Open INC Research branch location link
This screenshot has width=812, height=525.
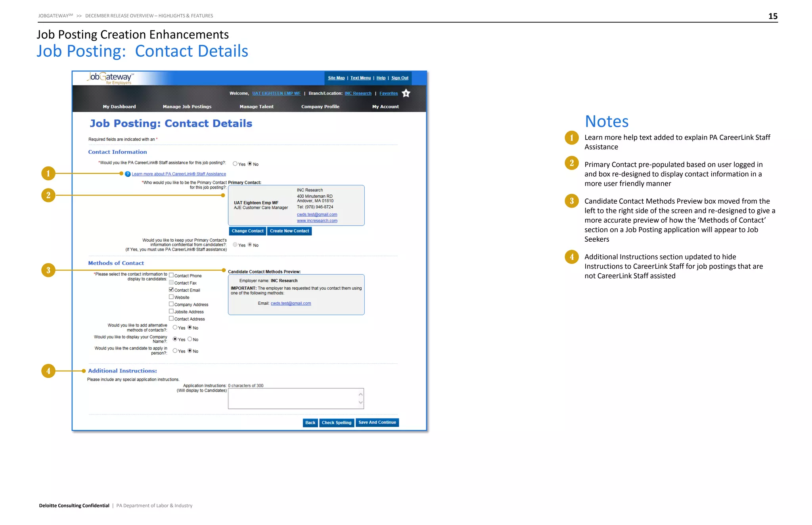(x=358, y=94)
